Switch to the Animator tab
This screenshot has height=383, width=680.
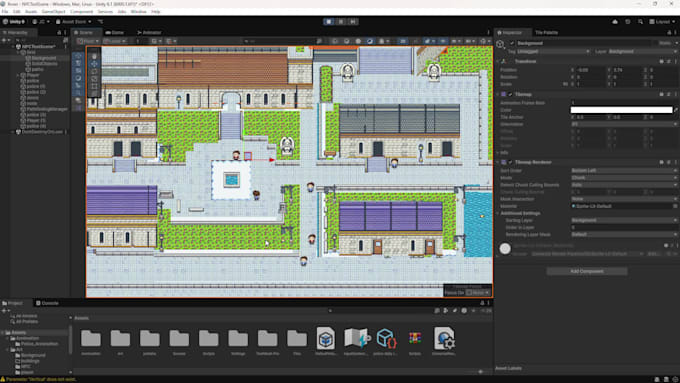pos(149,33)
